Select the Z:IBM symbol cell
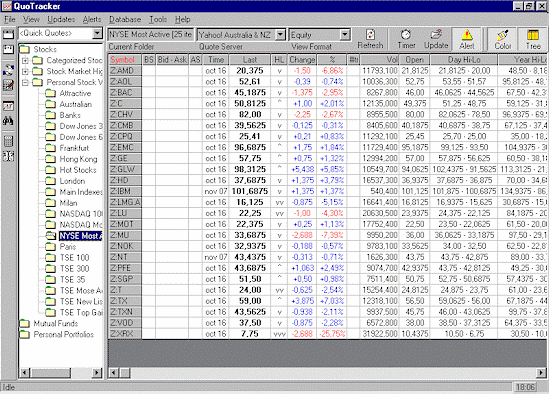Screen dimensions: 550x394 click(125, 191)
